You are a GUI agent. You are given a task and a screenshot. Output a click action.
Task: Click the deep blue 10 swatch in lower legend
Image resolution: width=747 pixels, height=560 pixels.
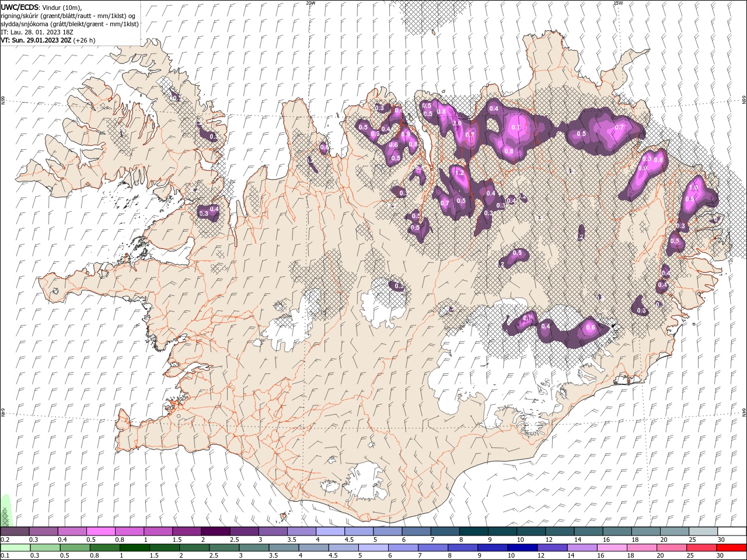pos(521,548)
